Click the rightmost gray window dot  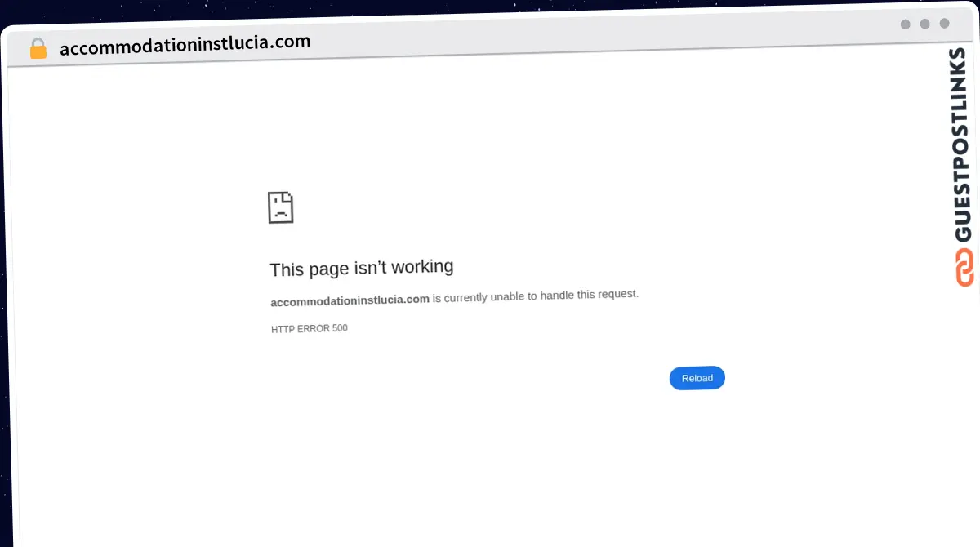click(x=944, y=24)
